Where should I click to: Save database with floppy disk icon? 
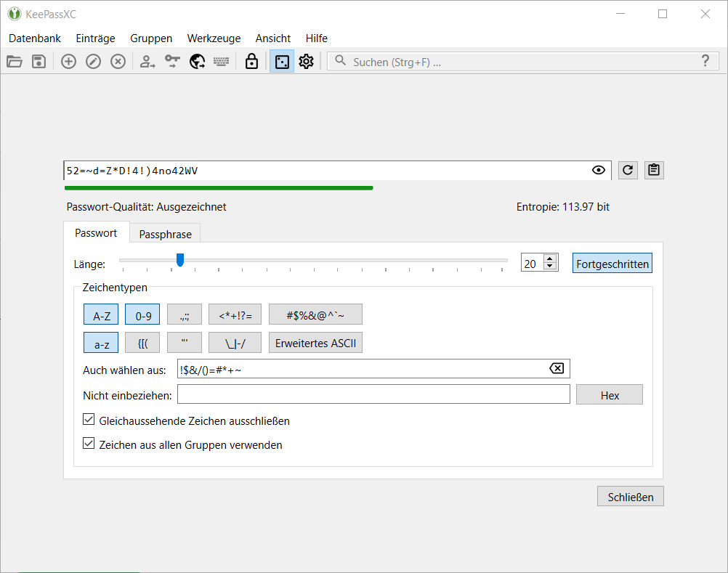(x=39, y=61)
